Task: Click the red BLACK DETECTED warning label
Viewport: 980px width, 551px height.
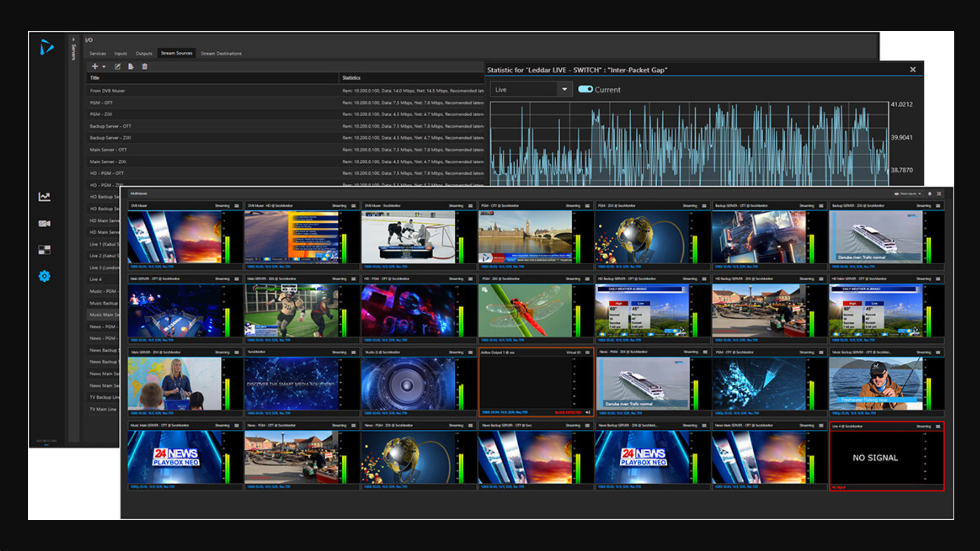Action: click(x=568, y=412)
